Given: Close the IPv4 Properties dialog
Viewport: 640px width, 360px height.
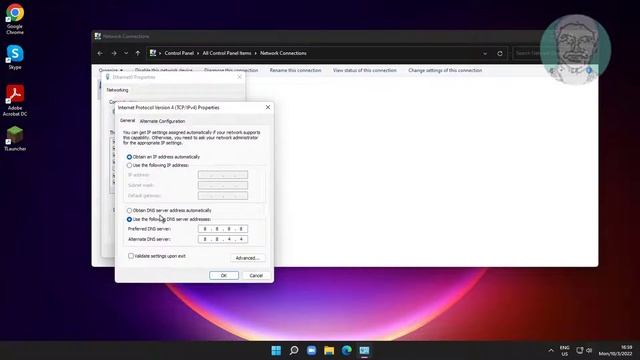Looking at the screenshot, I should (x=268, y=107).
